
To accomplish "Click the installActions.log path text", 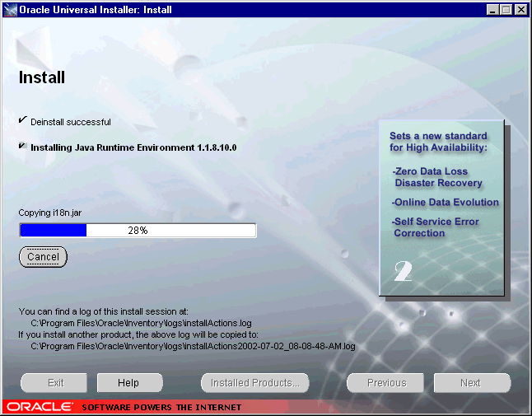I will coord(141,323).
